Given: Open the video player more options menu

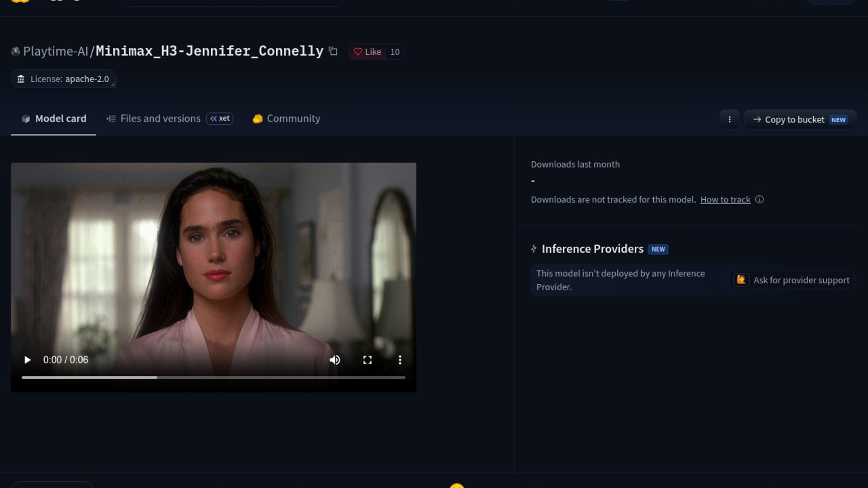Looking at the screenshot, I should [x=400, y=360].
